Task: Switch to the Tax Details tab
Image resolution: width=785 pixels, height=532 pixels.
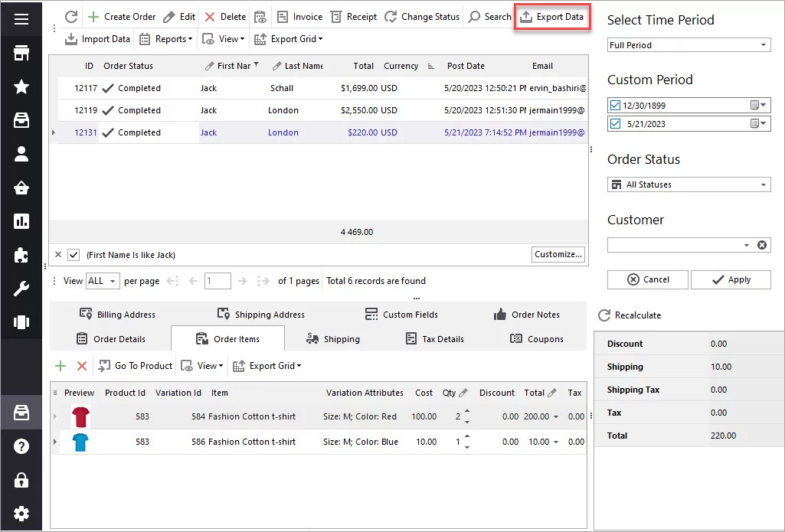Action: pyautogui.click(x=434, y=339)
